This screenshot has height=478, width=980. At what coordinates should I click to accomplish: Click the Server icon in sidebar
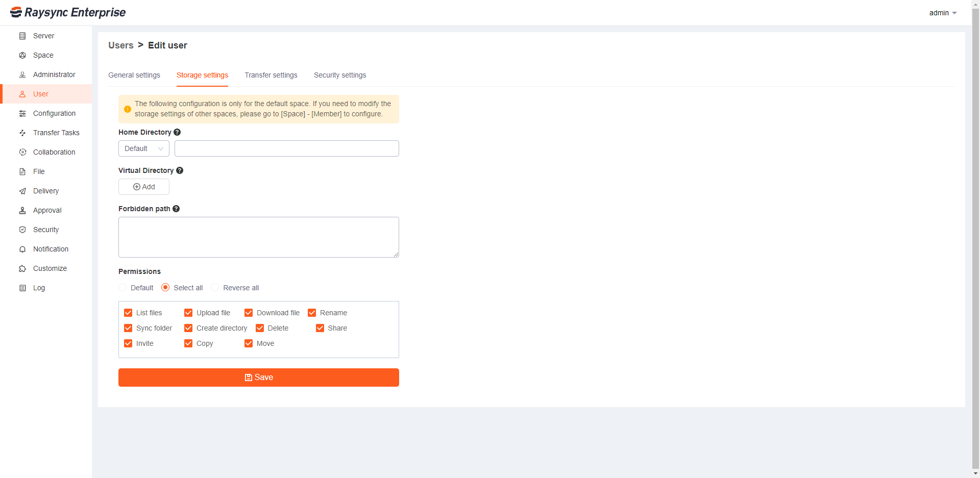[22, 36]
